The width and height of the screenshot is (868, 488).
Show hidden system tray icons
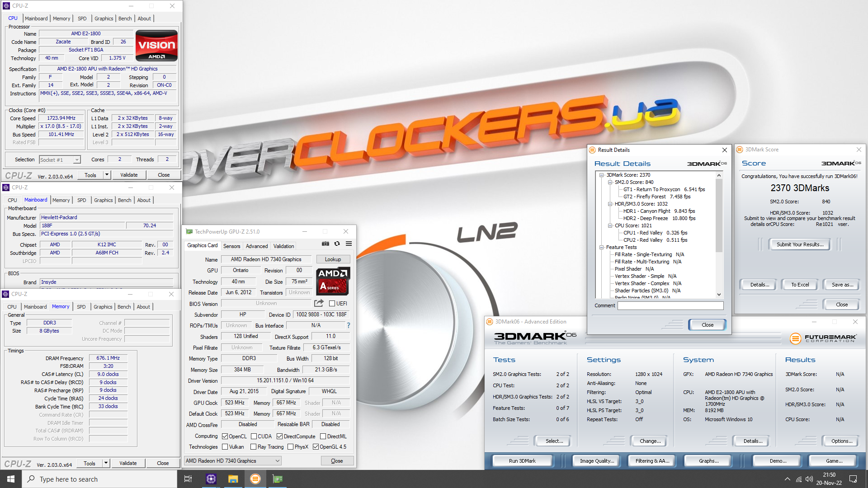[x=788, y=479]
